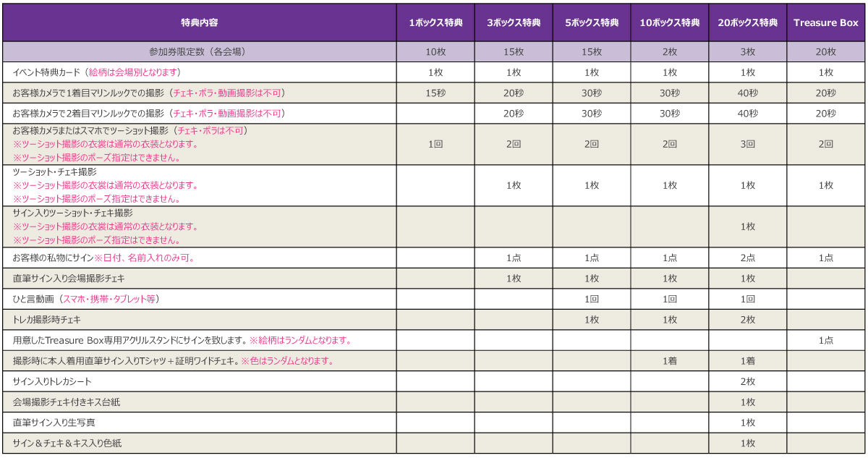Click 20秒 under 3ボックス特典 in 2着目 row
Viewport: 868px width, 458px height.
click(x=514, y=114)
